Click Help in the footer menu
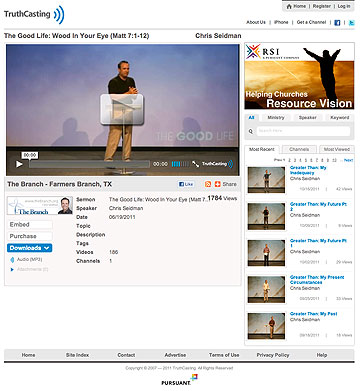Viewport: 360px width, 391px height. pyautogui.click(x=322, y=355)
